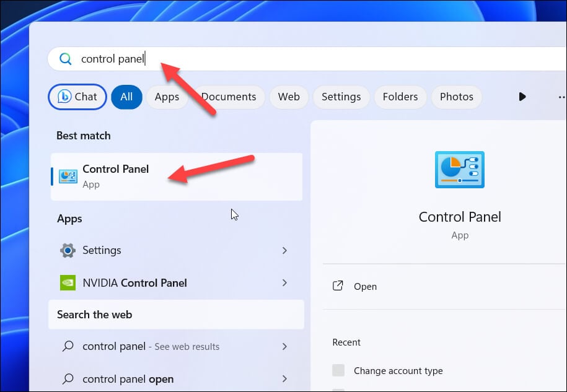
Task: Click the search text field
Action: 307,59
